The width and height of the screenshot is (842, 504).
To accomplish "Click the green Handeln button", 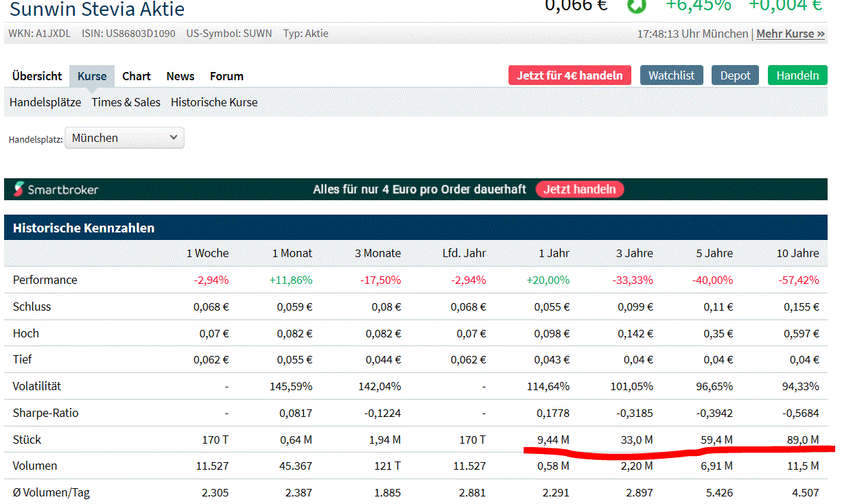I will tap(797, 75).
